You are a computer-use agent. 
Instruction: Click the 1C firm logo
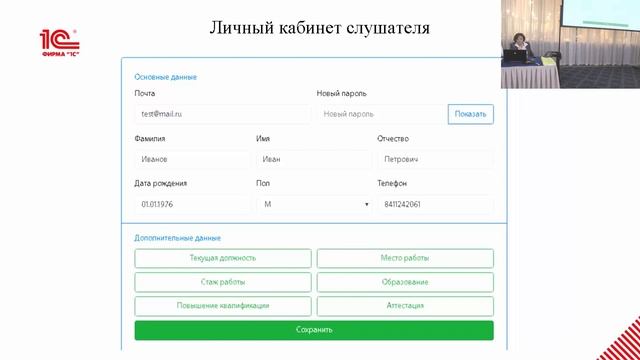(60, 43)
